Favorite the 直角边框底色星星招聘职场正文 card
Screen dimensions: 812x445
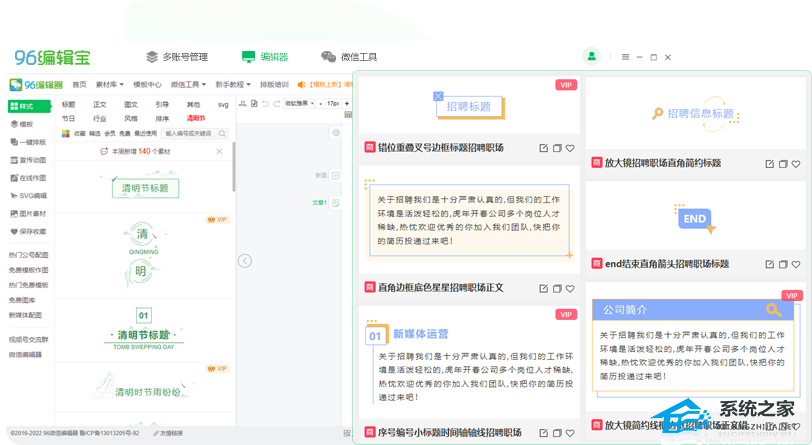570,289
